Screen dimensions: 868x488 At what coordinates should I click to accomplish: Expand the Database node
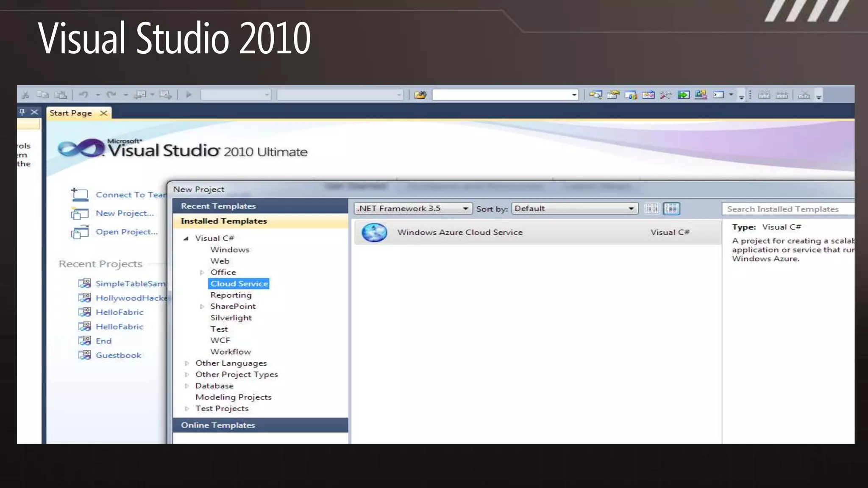[x=187, y=386]
